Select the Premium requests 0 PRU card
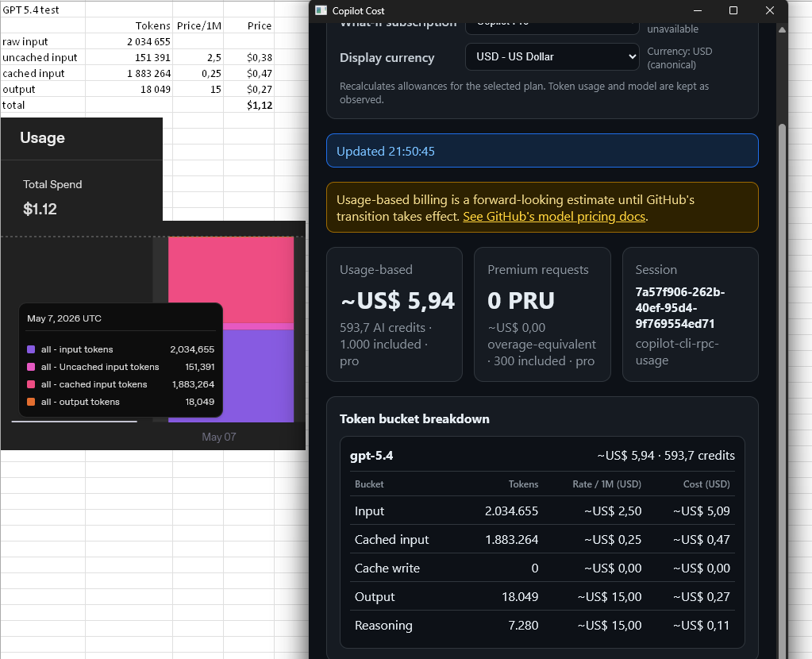This screenshot has width=812, height=659. click(x=542, y=314)
